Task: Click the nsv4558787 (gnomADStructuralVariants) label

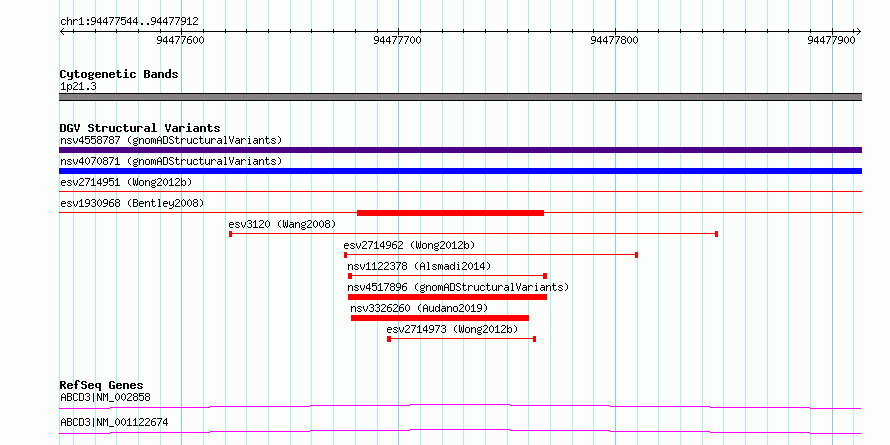Action: pyautogui.click(x=171, y=140)
